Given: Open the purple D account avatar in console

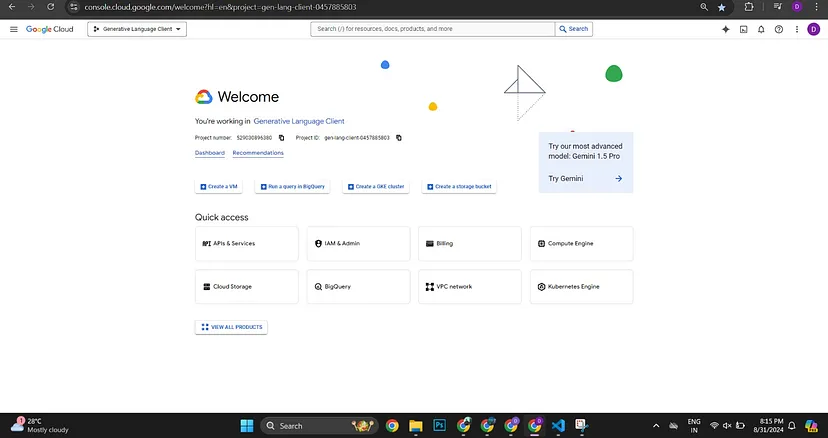Looking at the screenshot, I should click(813, 30).
